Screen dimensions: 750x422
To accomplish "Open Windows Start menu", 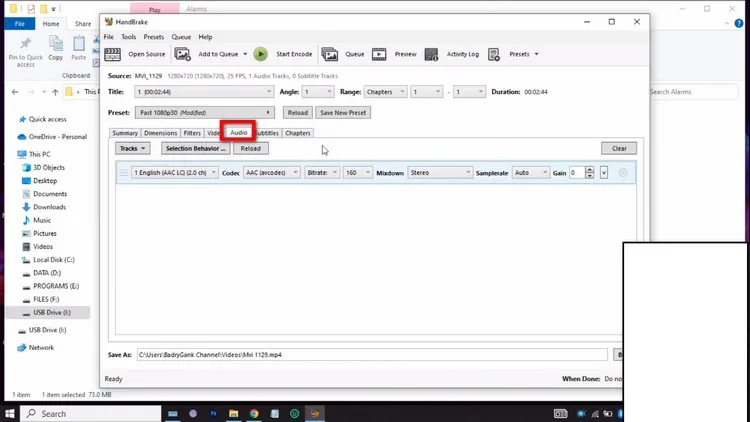I will click(x=10, y=413).
